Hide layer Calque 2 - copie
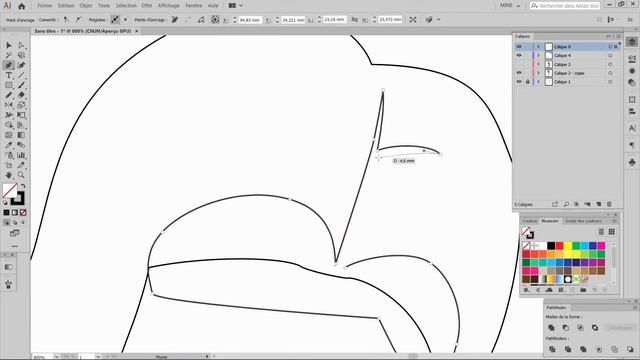The height and width of the screenshot is (360, 640). (519, 73)
